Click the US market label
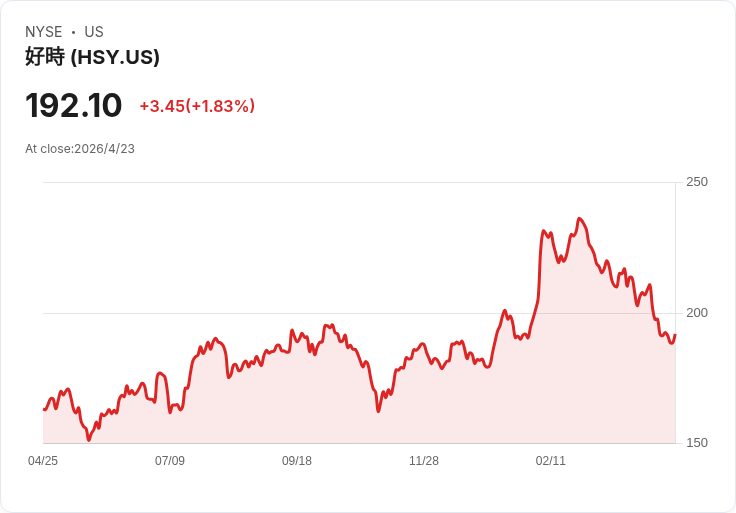 pyautogui.click(x=94, y=32)
